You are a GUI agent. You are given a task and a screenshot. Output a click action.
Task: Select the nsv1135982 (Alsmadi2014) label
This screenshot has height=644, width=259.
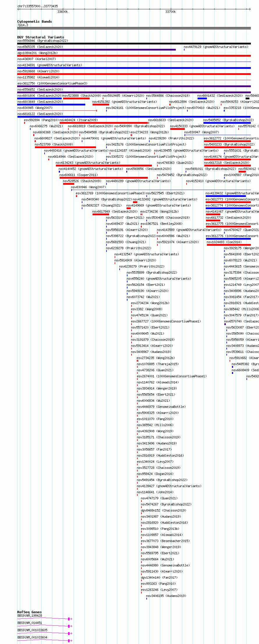(x=38, y=78)
